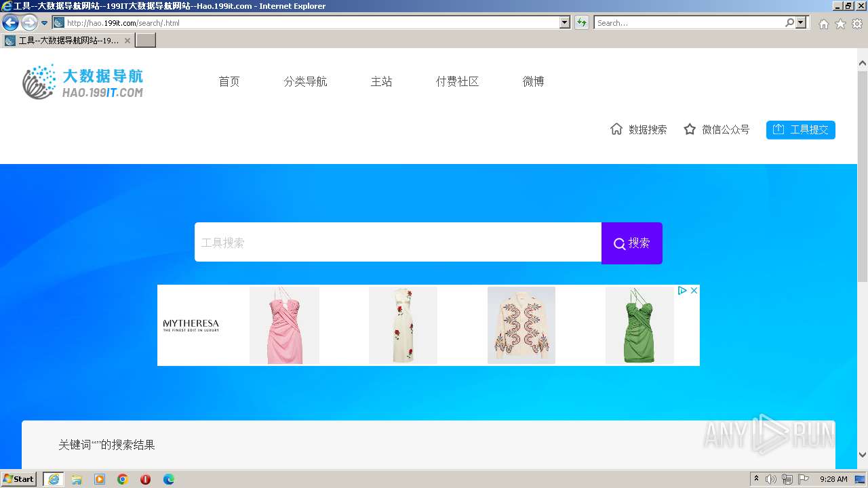Click the Internet Explorer taskbar icon

(x=54, y=479)
